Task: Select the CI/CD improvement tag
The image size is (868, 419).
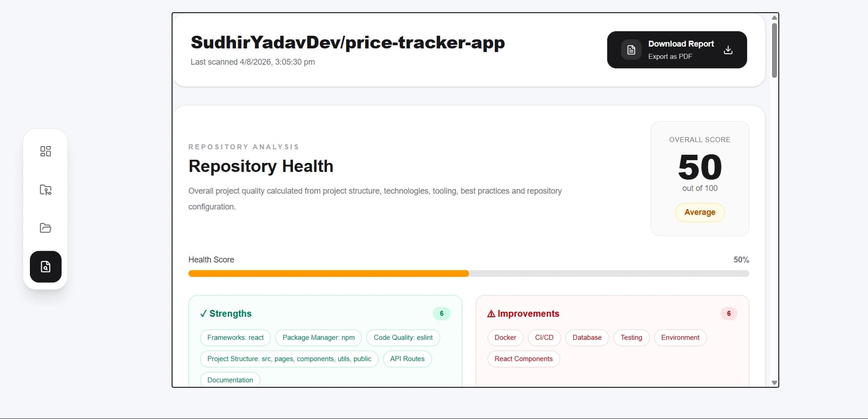Action: point(544,338)
